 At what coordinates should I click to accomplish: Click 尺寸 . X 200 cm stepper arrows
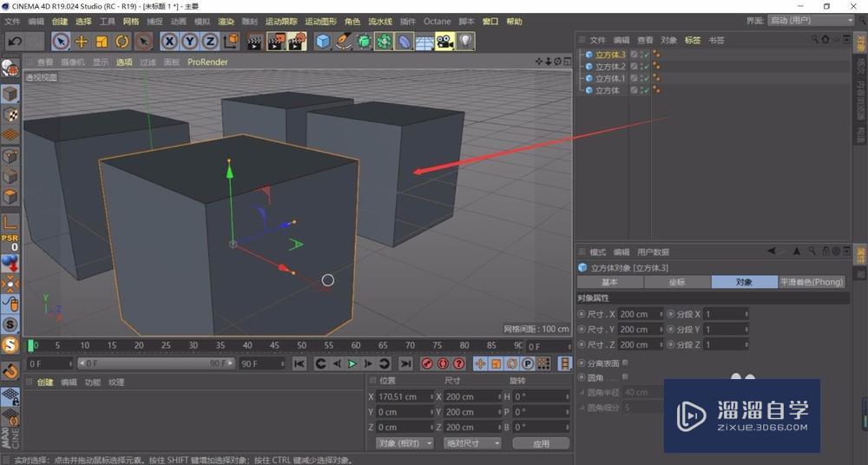click(661, 314)
